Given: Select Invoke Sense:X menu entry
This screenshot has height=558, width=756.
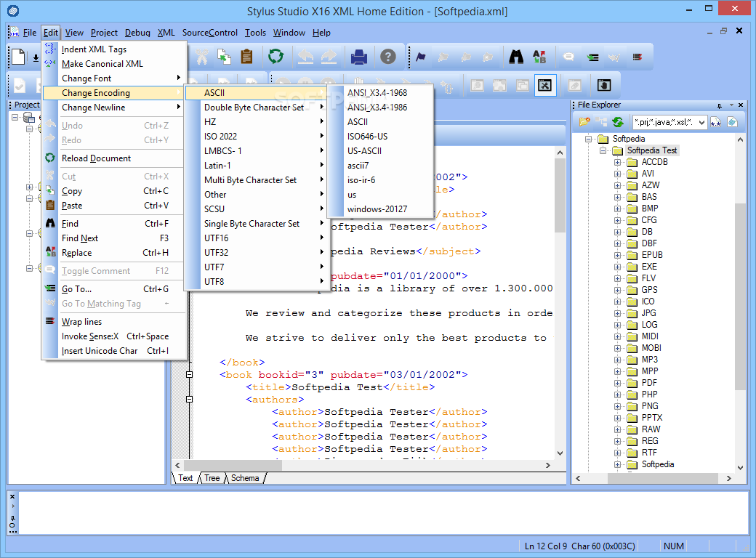Looking at the screenshot, I should 114,336.
